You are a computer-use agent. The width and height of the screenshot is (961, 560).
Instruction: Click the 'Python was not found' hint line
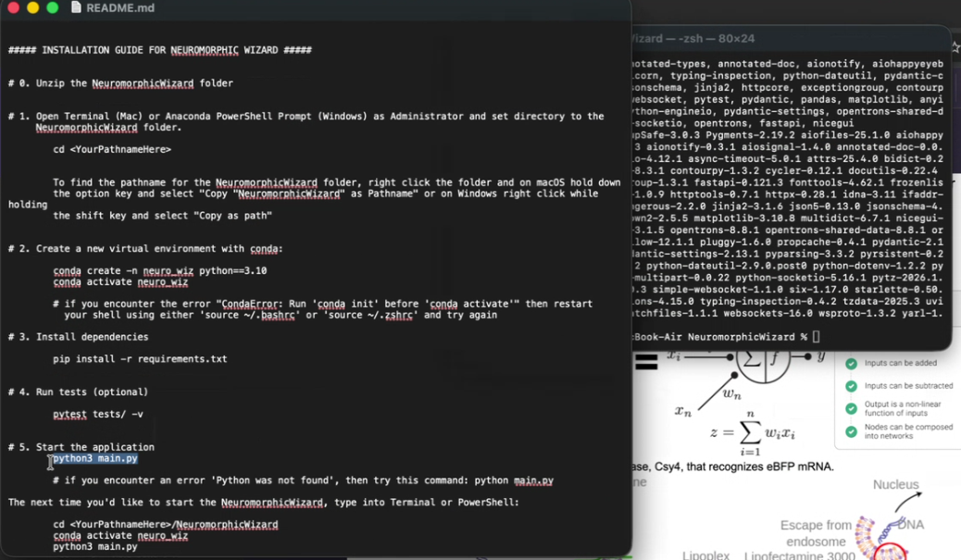[x=304, y=480]
